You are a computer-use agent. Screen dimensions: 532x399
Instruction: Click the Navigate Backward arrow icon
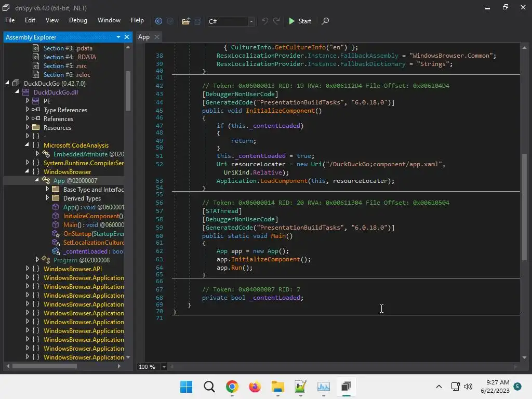(x=158, y=21)
